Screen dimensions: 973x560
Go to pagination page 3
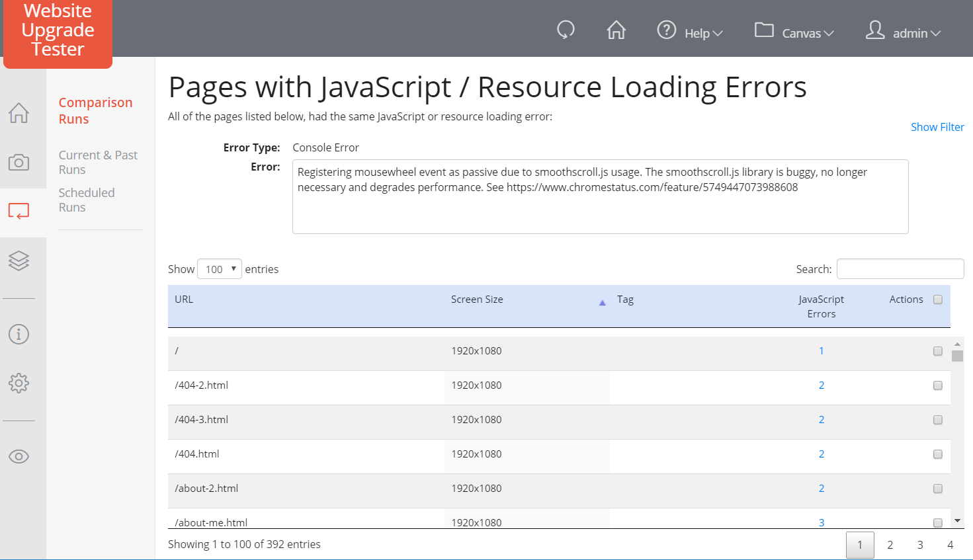(x=920, y=545)
